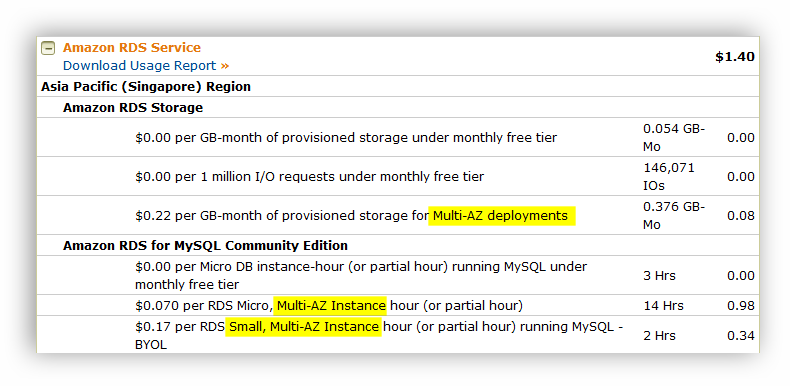Image resolution: width=796 pixels, height=389 pixels.
Task: Open the Download Usage Report link
Action: click(146, 66)
